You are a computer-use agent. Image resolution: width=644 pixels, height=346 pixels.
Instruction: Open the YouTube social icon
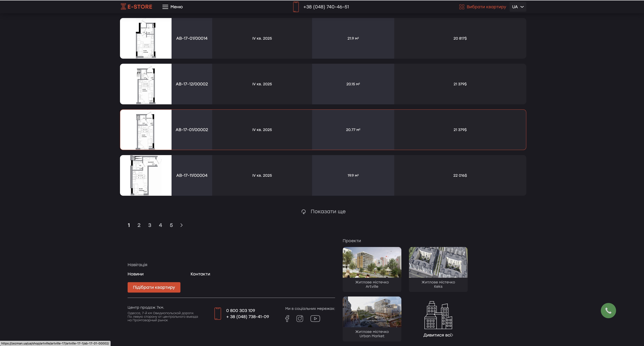click(x=315, y=318)
